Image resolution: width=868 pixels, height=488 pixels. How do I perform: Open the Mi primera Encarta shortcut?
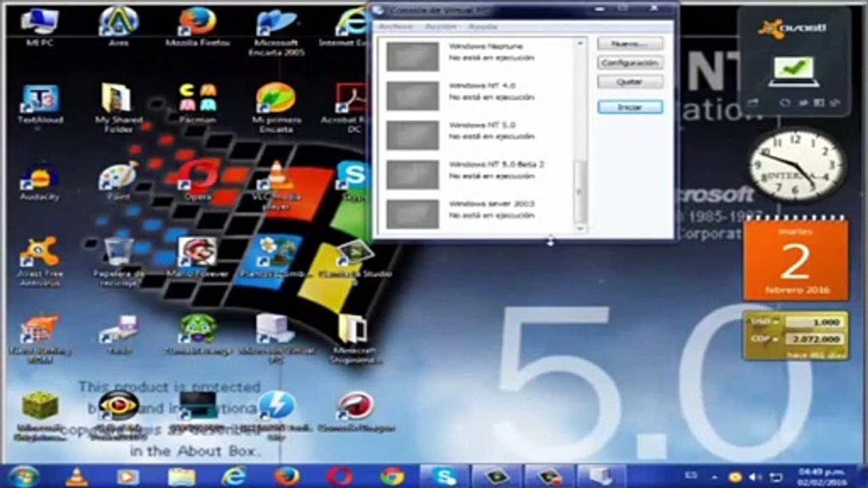click(277, 108)
